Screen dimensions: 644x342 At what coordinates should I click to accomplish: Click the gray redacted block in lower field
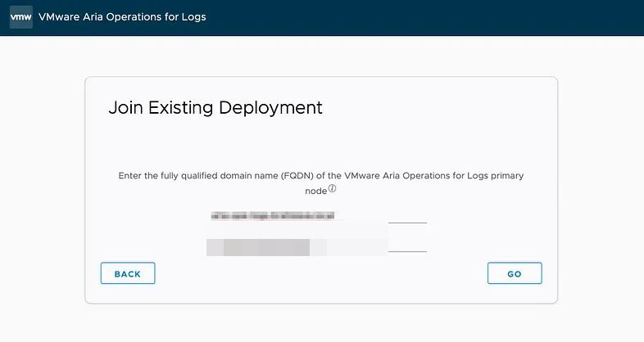pyautogui.click(x=265, y=246)
